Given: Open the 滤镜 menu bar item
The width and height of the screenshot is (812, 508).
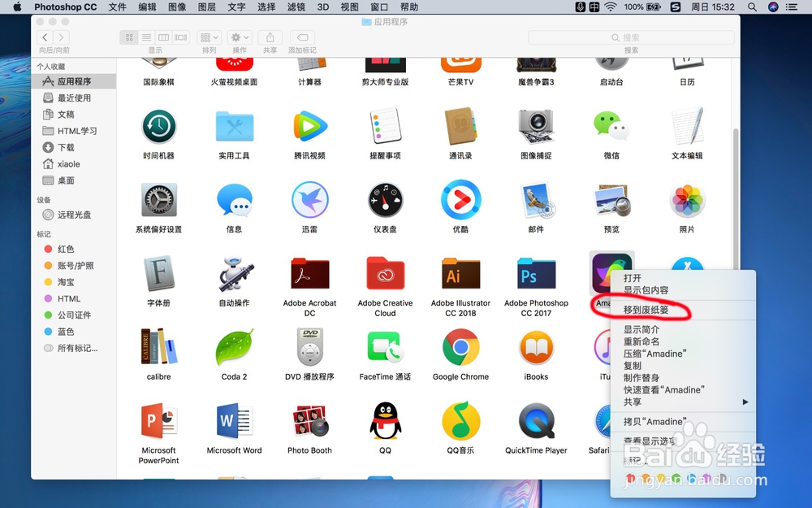Looking at the screenshot, I should [296, 7].
